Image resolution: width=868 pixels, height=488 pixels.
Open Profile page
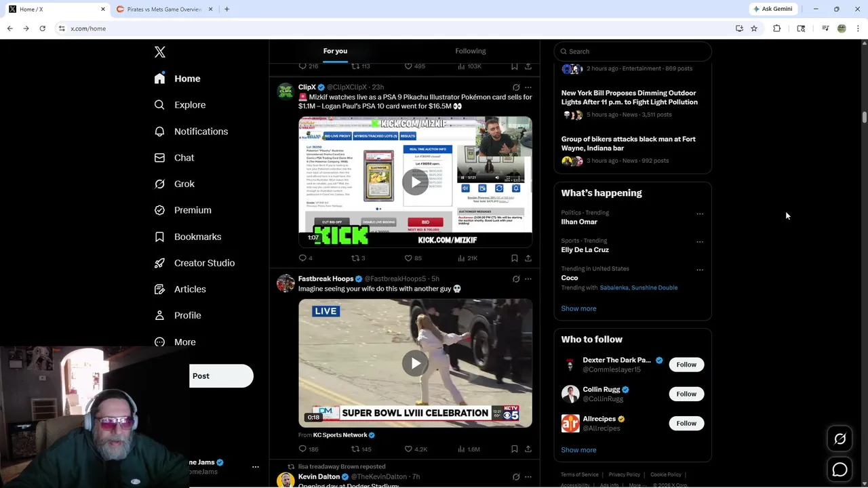pos(177,316)
